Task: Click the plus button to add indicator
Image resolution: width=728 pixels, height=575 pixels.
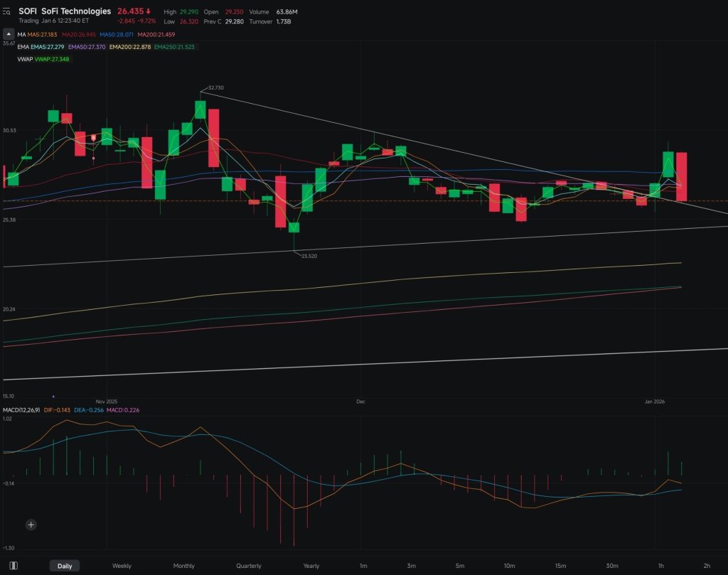Action: (x=31, y=525)
